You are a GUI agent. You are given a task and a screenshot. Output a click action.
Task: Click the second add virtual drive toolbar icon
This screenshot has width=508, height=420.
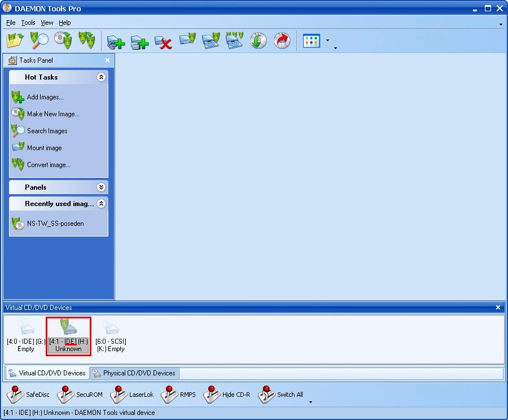(x=139, y=42)
